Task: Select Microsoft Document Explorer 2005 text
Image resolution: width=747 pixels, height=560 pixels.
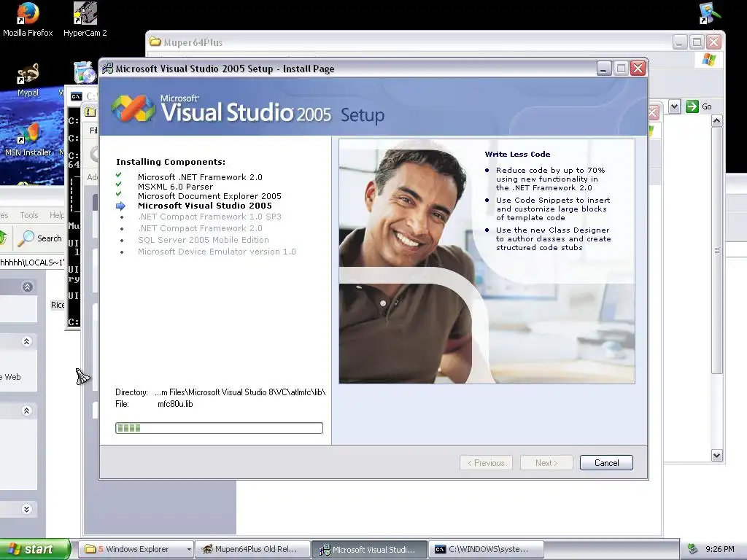Action: [x=209, y=196]
